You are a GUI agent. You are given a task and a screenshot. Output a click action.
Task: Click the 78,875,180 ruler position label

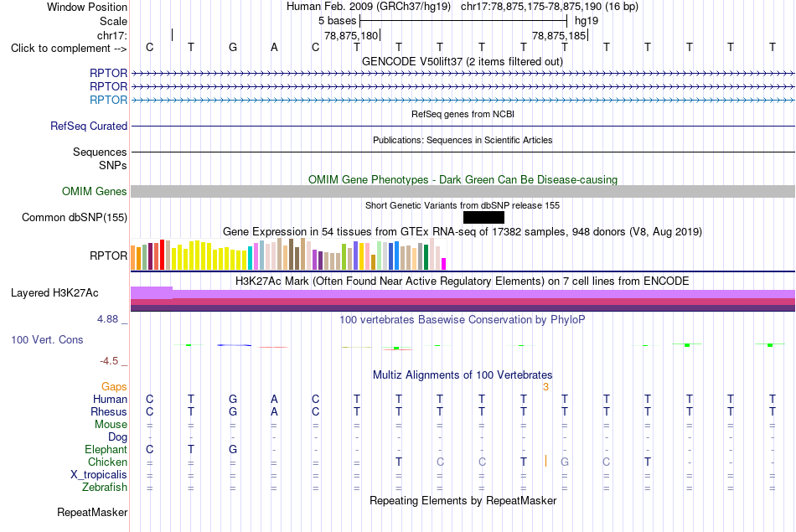pyautogui.click(x=351, y=35)
